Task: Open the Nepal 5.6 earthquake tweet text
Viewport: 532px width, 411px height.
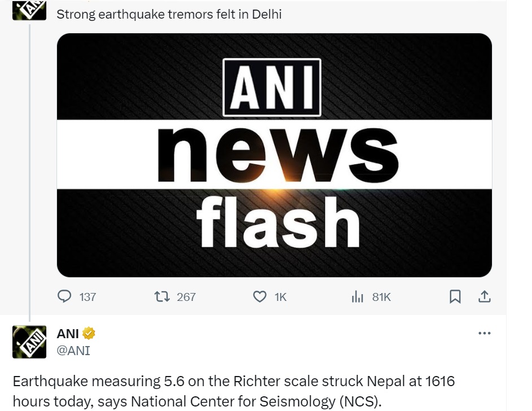Action: (x=234, y=391)
